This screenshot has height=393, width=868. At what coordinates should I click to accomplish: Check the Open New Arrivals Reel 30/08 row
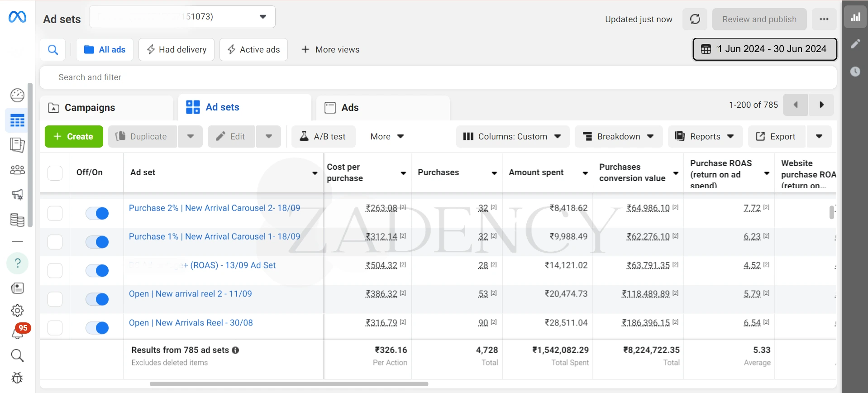click(x=55, y=327)
